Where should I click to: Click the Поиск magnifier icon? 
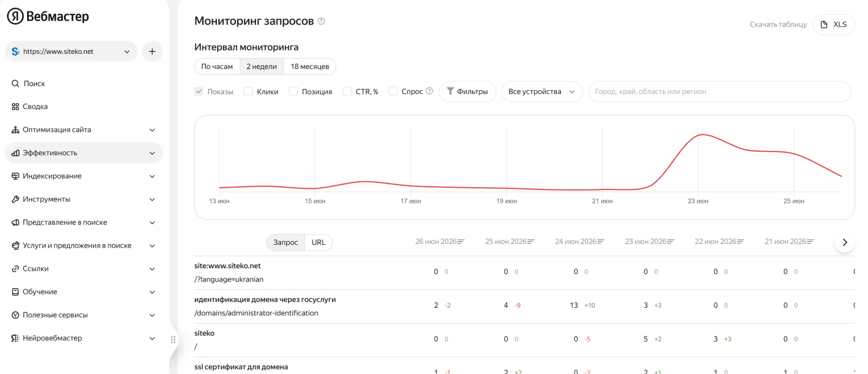(x=15, y=84)
